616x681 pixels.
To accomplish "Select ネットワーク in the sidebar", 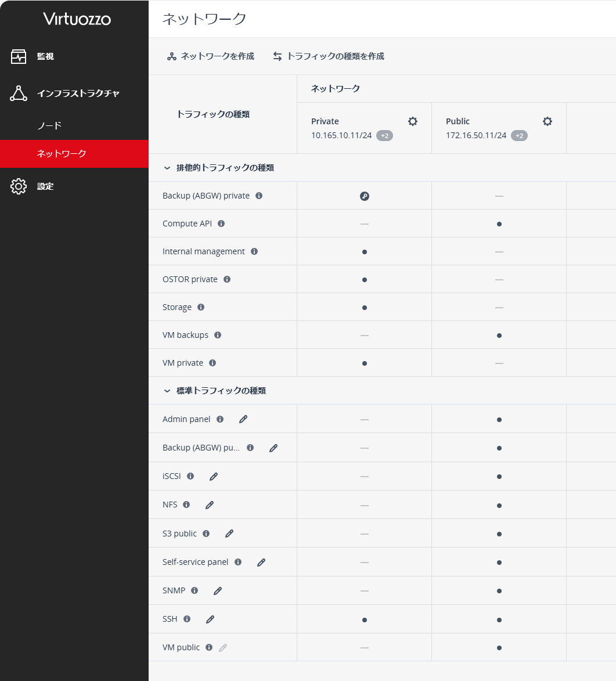I will (x=74, y=154).
